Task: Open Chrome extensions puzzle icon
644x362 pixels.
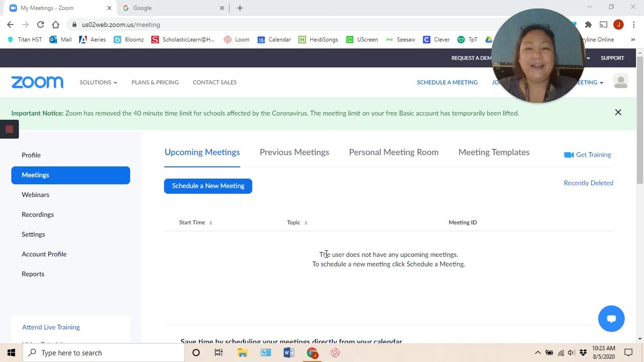Action: point(588,24)
